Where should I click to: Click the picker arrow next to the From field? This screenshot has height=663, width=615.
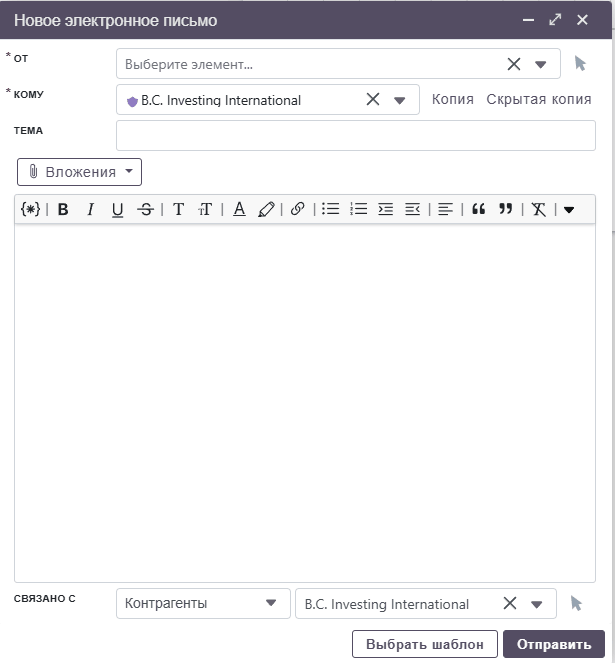pyautogui.click(x=580, y=64)
